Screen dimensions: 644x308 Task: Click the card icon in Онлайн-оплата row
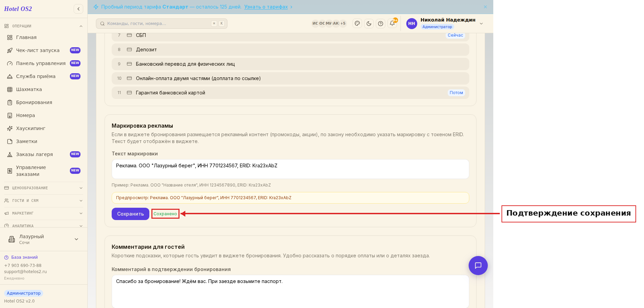pos(129,78)
